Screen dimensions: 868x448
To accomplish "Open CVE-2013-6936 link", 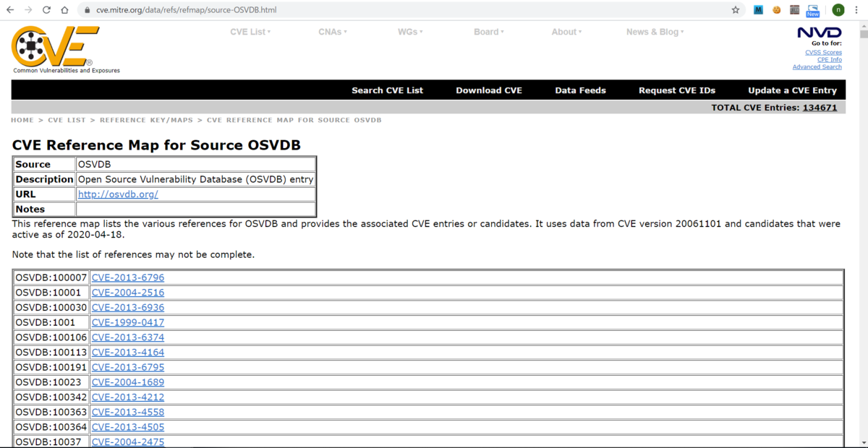I will 128,307.
